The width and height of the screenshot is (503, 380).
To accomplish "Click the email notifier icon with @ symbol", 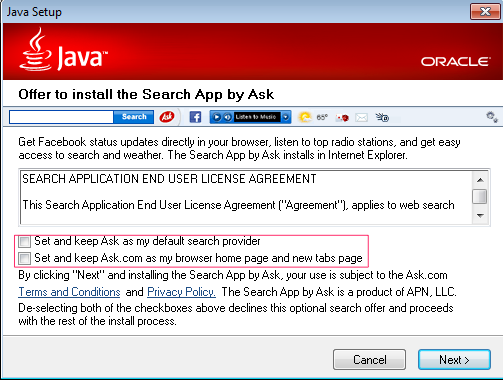I will pyautogui.click(x=382, y=117).
